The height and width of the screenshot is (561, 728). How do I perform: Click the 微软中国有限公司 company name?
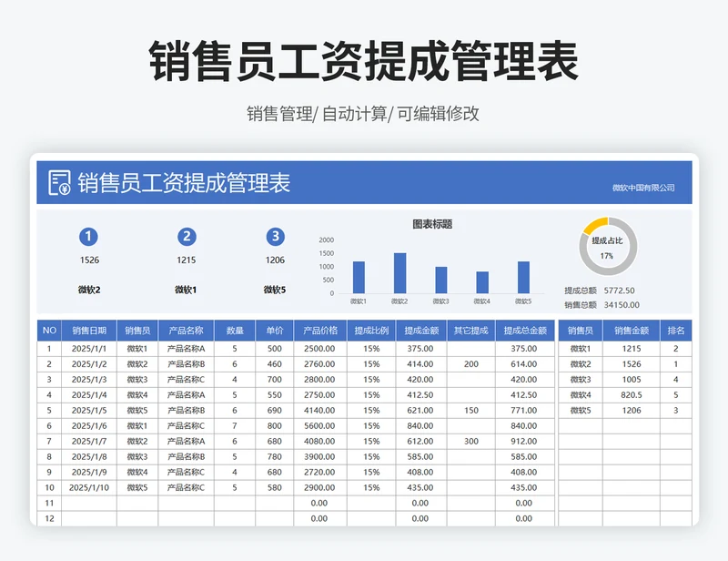tap(643, 188)
